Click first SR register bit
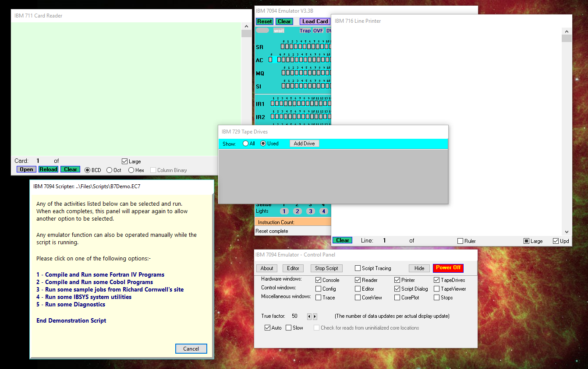Image resolution: width=588 pixels, height=369 pixels. [283, 46]
